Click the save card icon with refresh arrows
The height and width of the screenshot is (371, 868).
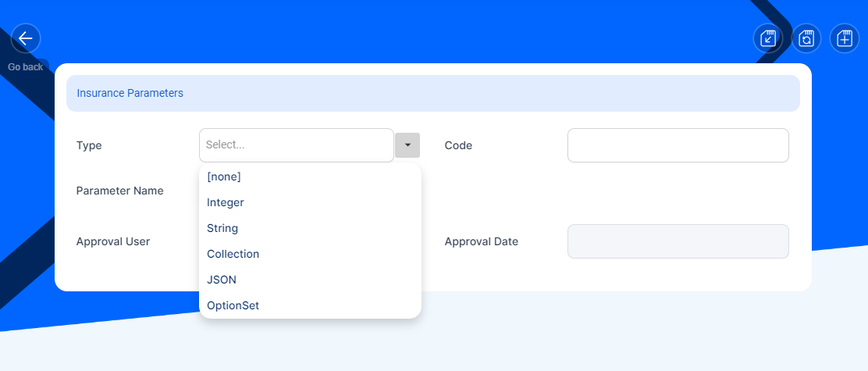[806, 38]
